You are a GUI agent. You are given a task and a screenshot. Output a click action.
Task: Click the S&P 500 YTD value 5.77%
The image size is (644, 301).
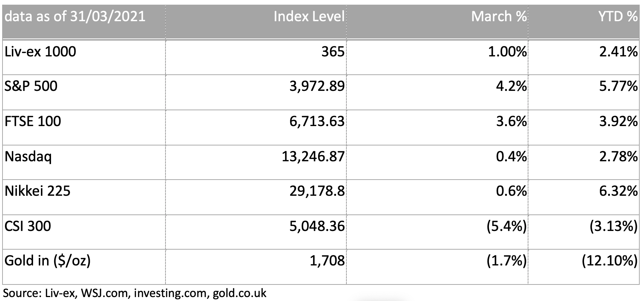(618, 87)
